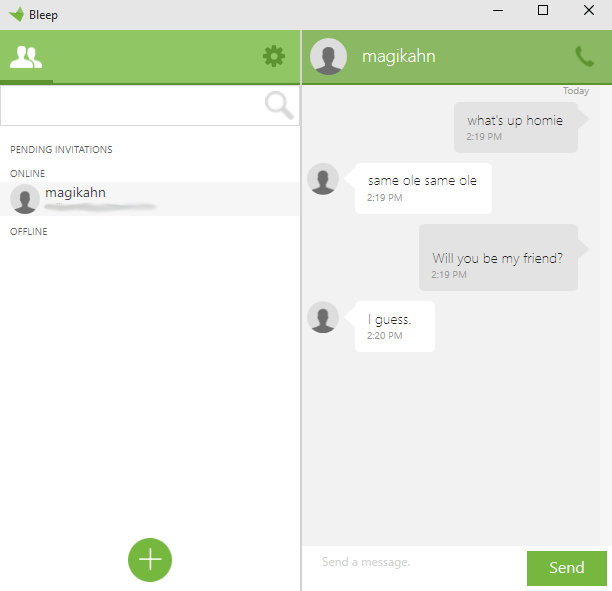Focus the contact search box
Screen dimensions: 612x591
tap(150, 105)
